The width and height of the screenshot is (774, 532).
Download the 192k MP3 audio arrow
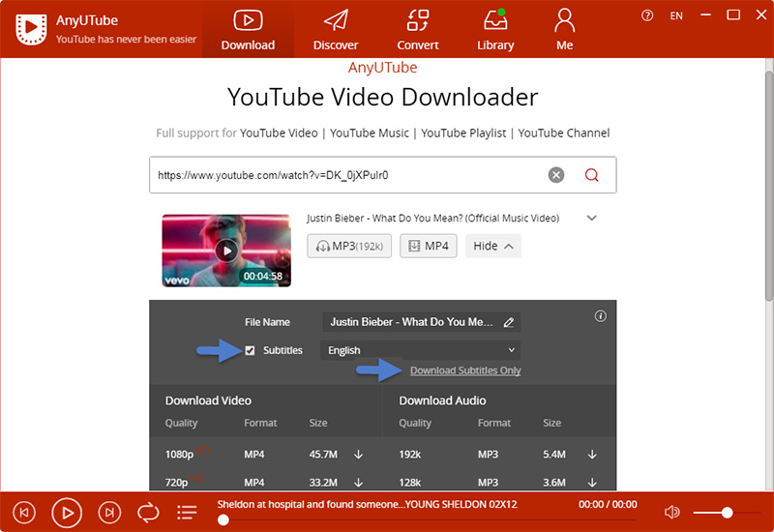[x=592, y=455]
